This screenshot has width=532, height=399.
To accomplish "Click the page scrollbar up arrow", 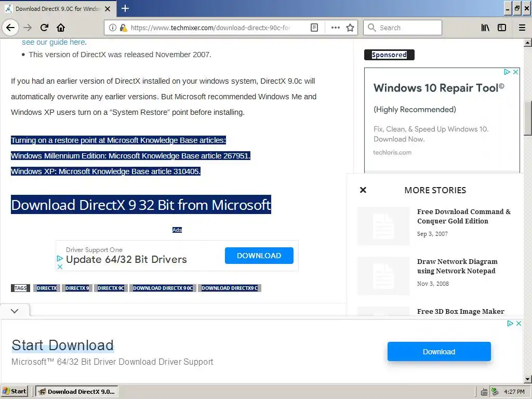I will (x=528, y=43).
